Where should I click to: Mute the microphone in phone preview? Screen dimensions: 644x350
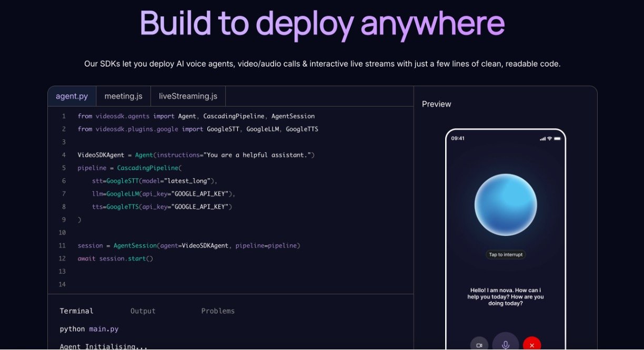click(x=506, y=344)
